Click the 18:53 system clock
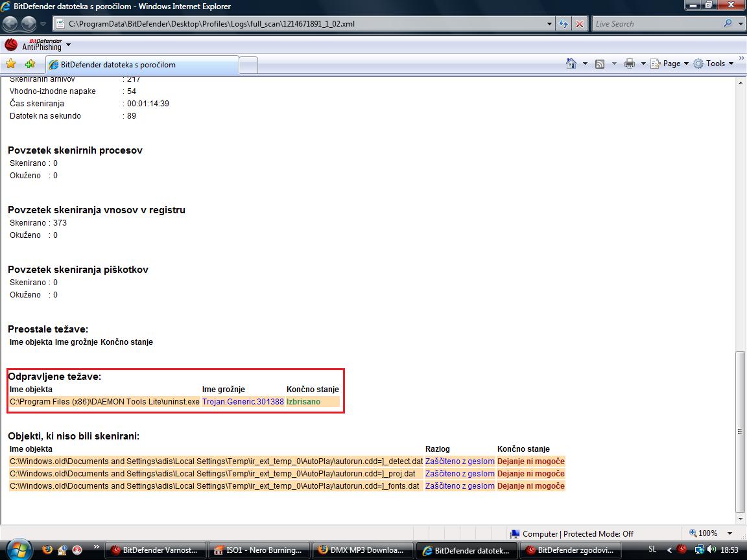Image resolution: width=747 pixels, height=560 pixels. click(729, 550)
